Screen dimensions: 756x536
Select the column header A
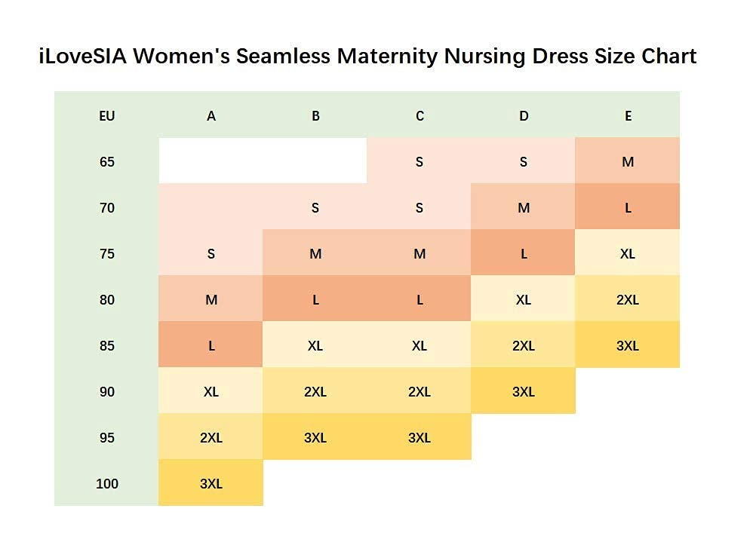211,116
